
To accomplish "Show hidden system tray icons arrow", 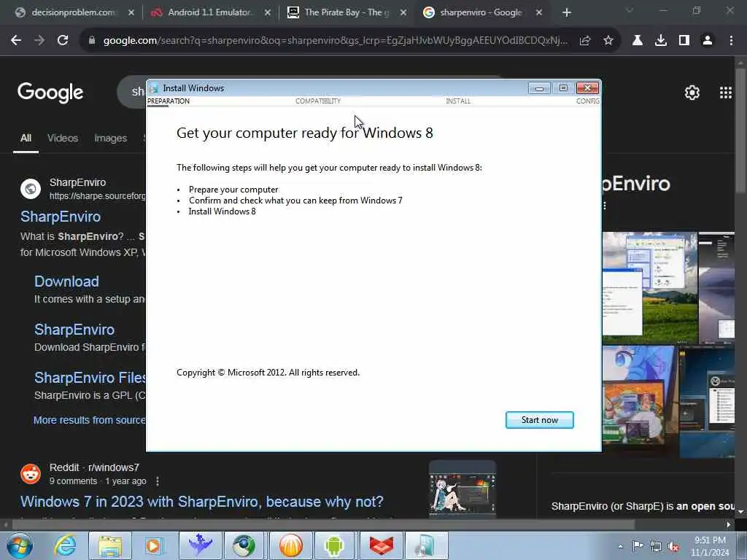I will 620,546.
